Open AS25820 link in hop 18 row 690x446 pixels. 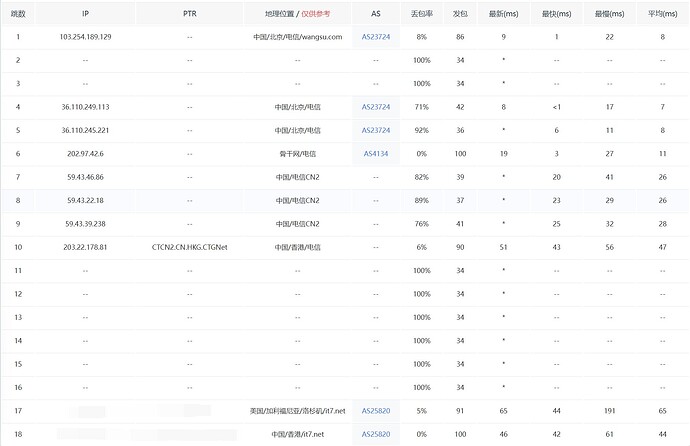point(376,434)
